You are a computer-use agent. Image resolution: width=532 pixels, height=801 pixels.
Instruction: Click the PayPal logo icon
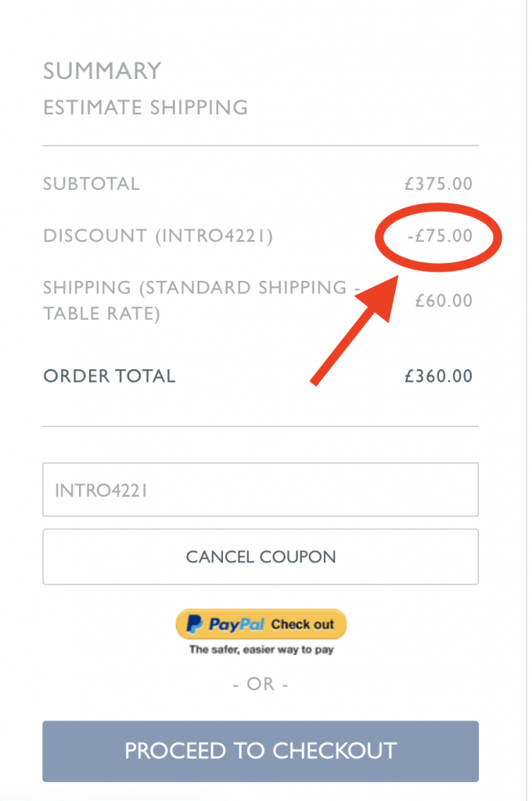pyautogui.click(x=194, y=624)
